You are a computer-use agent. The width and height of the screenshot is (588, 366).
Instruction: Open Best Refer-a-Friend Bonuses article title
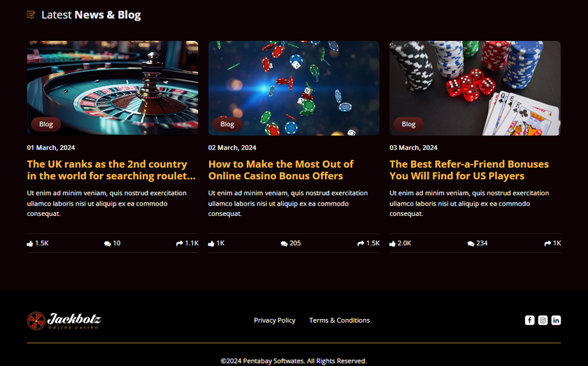pos(469,170)
